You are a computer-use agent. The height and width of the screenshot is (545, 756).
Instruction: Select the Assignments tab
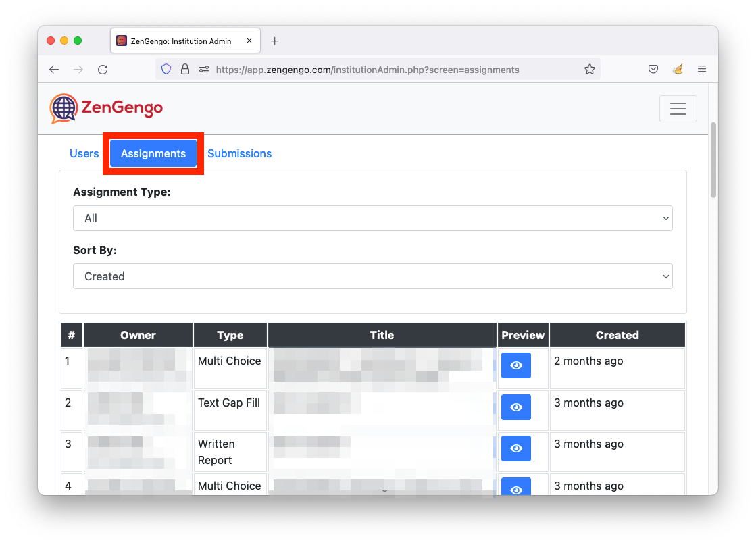tap(153, 154)
